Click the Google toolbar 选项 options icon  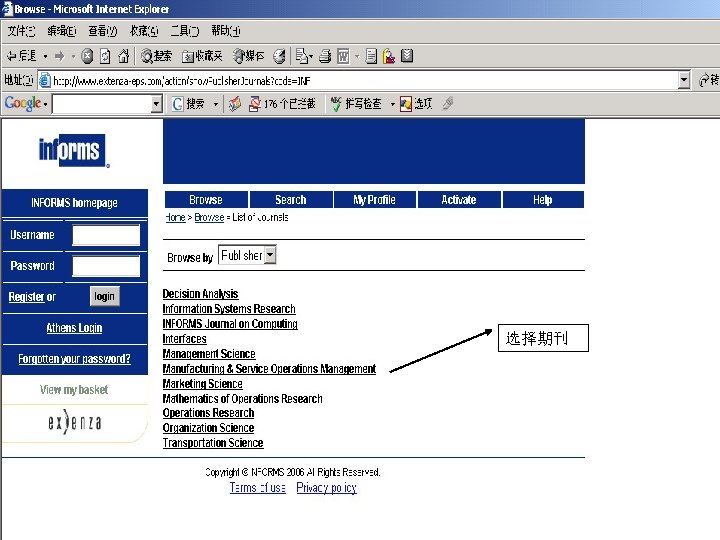416,104
